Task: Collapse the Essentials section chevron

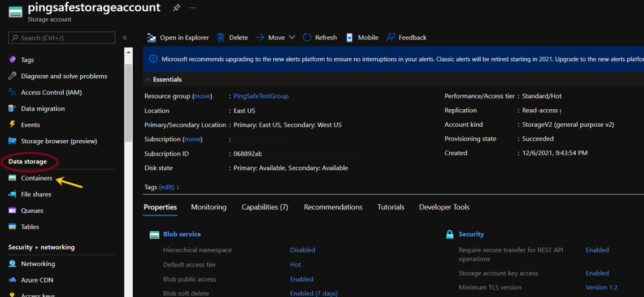Action: tap(148, 80)
